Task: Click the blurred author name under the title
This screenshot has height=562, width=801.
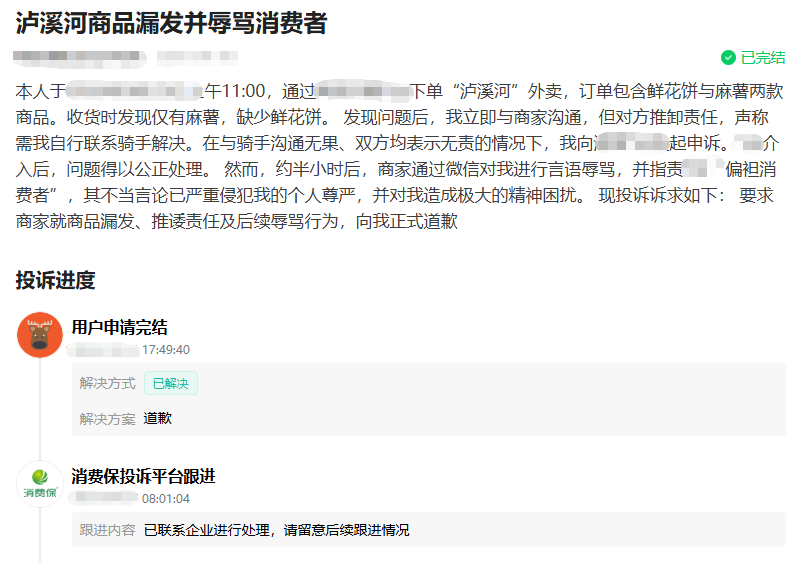Action: coord(80,58)
